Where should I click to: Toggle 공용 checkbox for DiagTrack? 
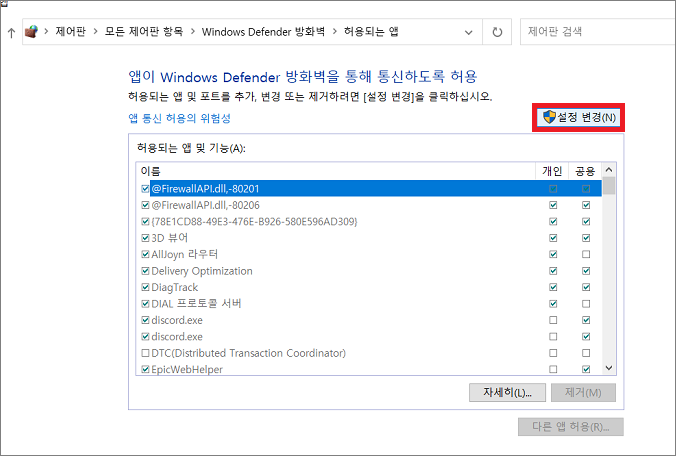[586, 287]
